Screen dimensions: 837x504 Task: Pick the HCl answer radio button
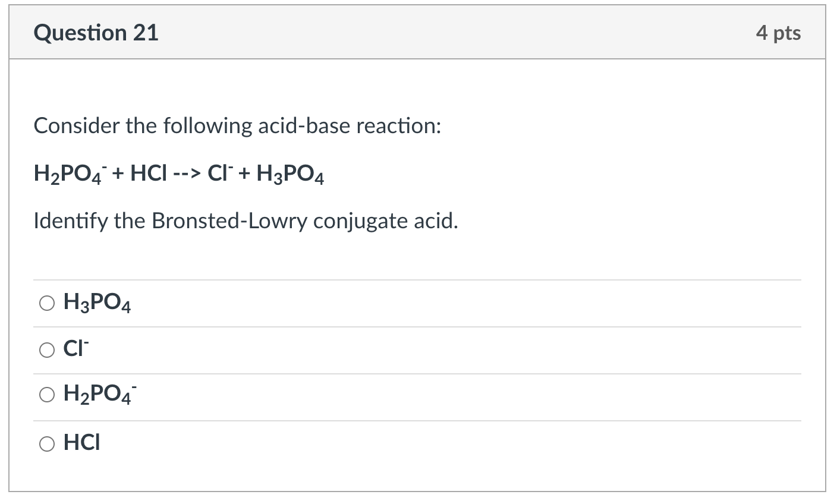tap(47, 443)
